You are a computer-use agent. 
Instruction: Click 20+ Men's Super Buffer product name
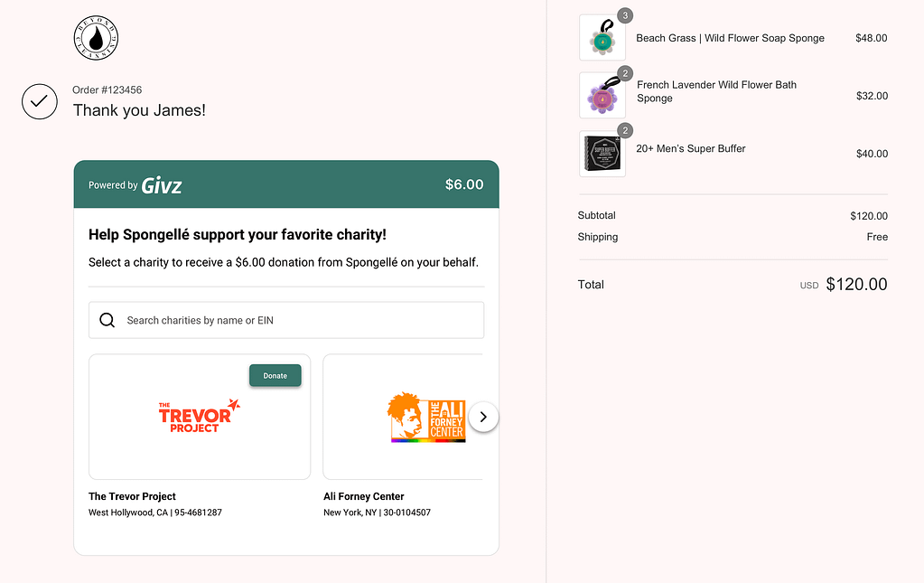[x=691, y=148]
